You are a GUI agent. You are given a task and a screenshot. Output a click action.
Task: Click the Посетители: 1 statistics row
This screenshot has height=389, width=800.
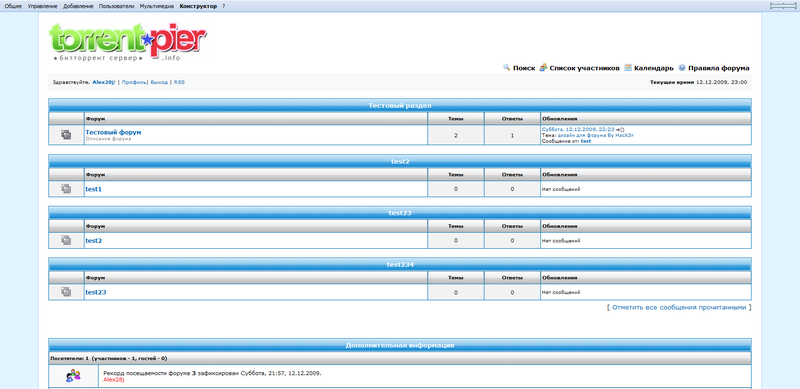(400, 358)
